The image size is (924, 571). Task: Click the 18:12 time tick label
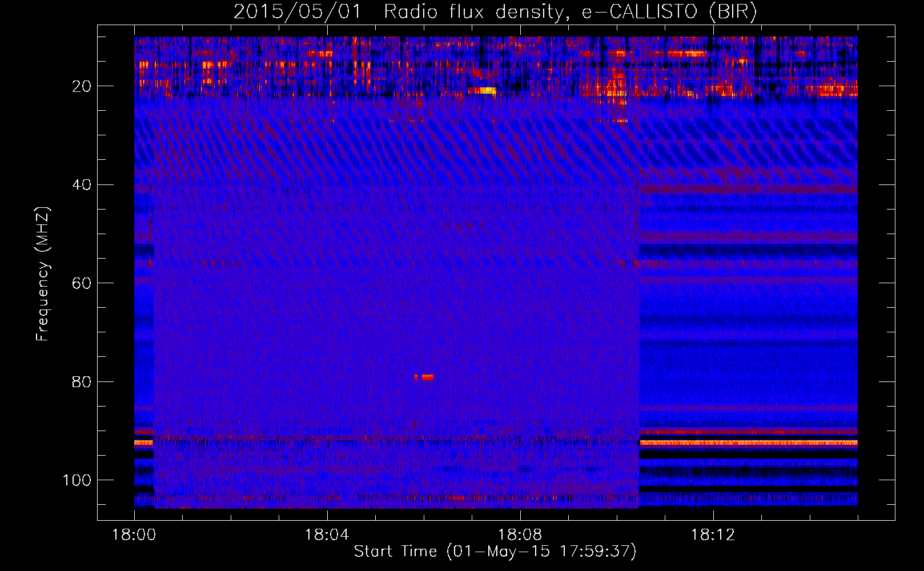[713, 535]
